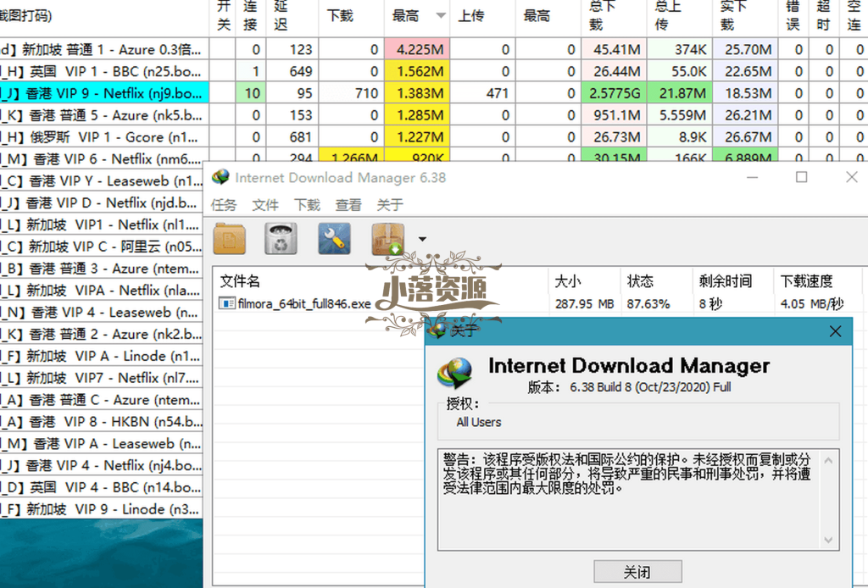Screen dimensions: 868x588
Task: Open the 下载 menu in IDM
Action: [x=307, y=205]
